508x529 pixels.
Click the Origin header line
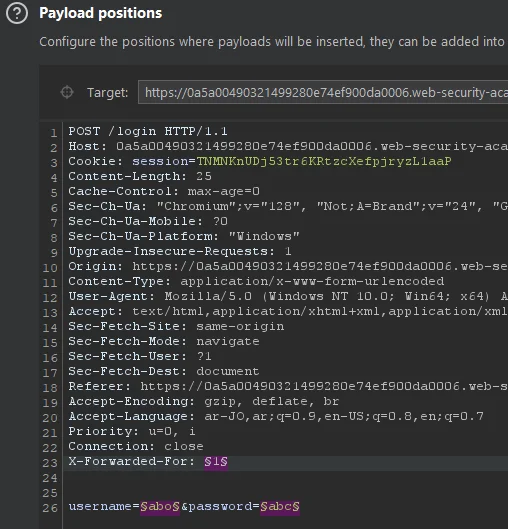288,266
